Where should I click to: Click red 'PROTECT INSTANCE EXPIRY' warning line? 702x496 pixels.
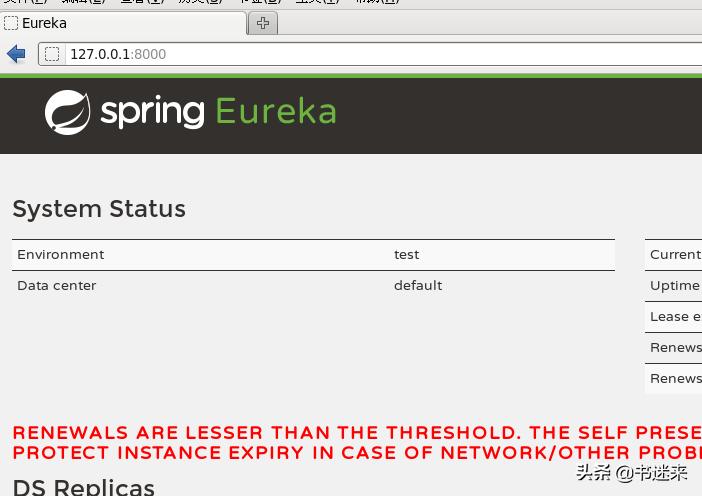[357, 453]
